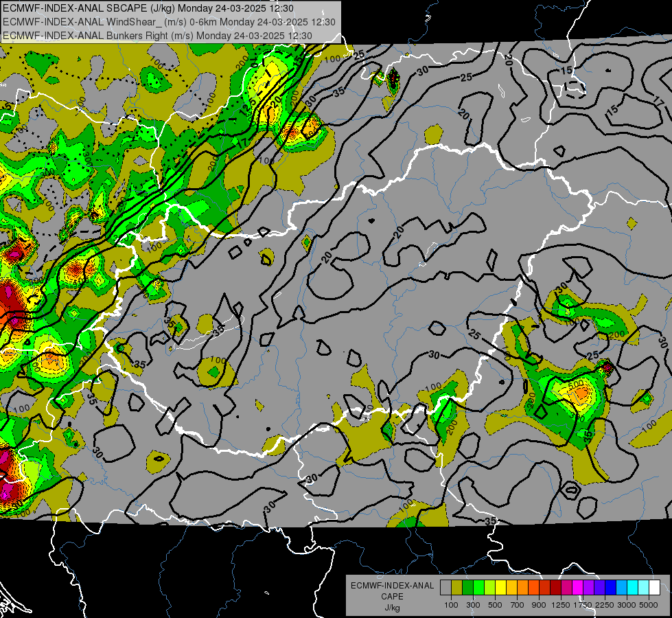Click the legend's J/kg unit label
This screenshot has height=618, width=672.
392,608
